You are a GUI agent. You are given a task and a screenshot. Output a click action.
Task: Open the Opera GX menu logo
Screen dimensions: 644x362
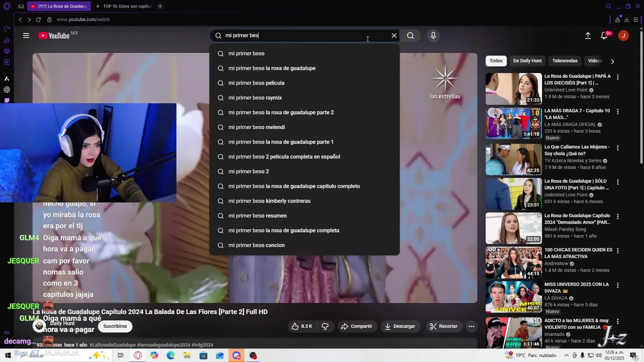7,7
